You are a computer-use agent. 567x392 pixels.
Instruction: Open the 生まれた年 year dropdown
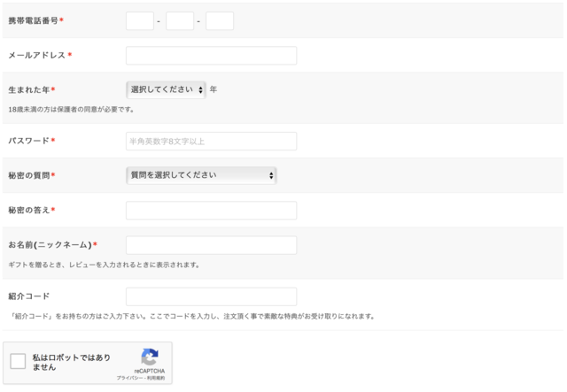tap(166, 89)
